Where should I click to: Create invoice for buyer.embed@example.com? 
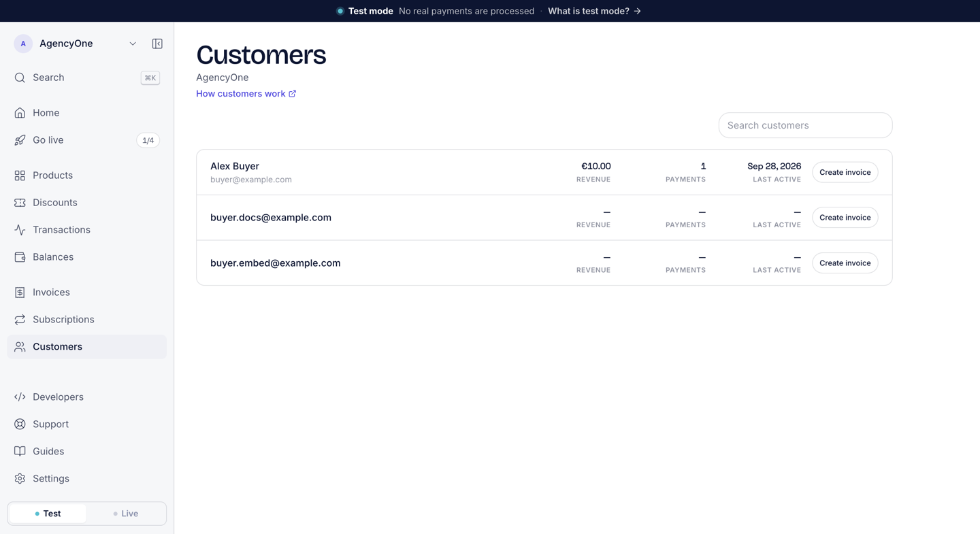(845, 263)
